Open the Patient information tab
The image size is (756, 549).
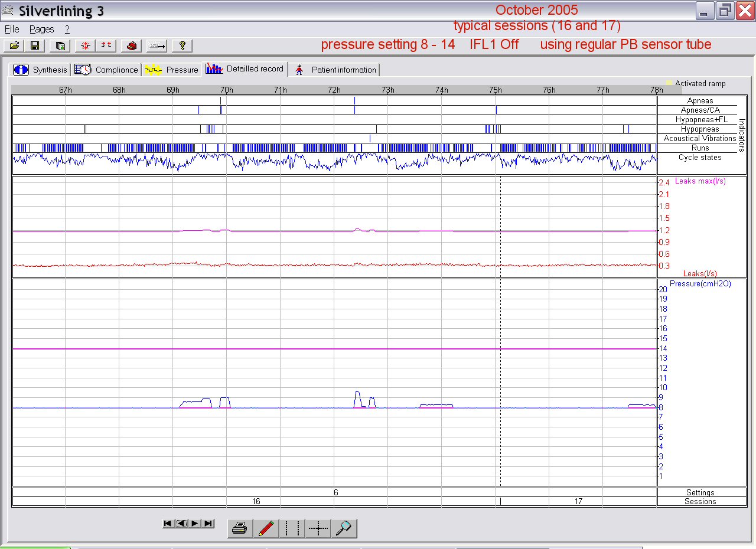[335, 70]
